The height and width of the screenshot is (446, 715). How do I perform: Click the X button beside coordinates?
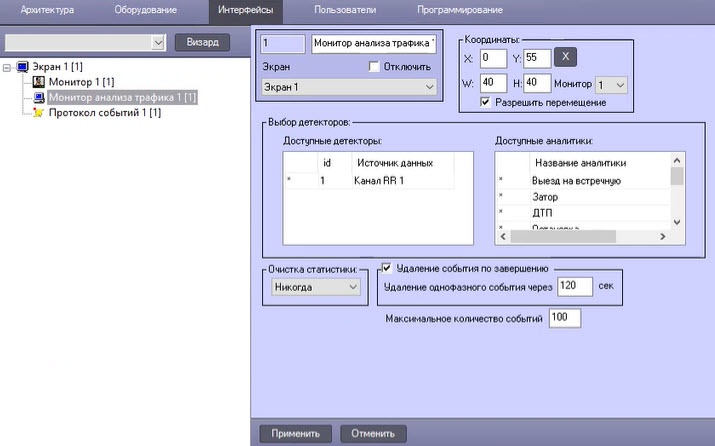pos(565,57)
